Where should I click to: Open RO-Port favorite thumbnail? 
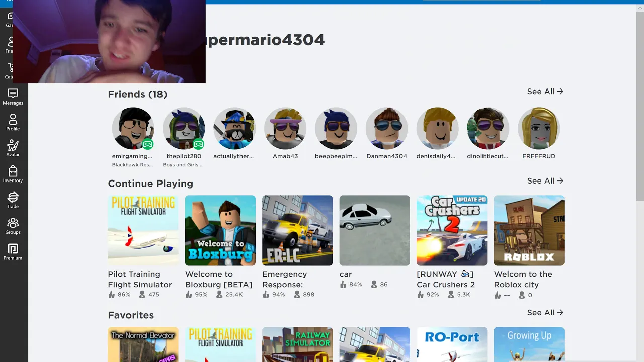pos(452,344)
